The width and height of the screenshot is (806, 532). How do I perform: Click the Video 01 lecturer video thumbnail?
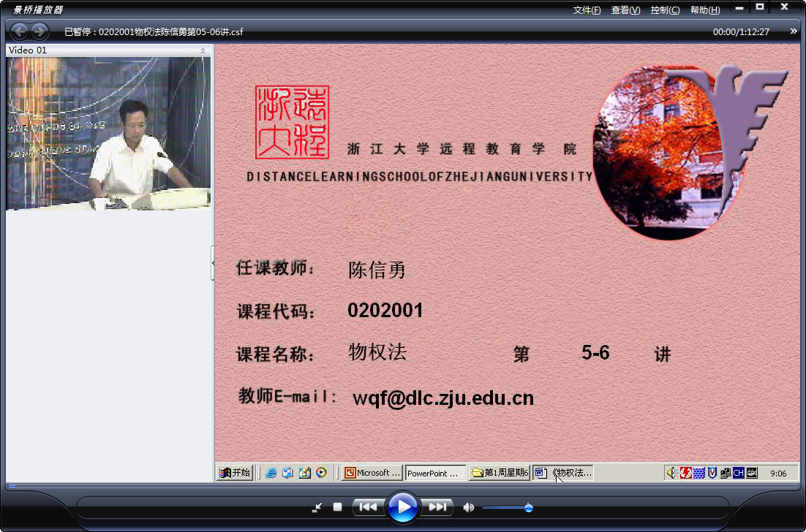tap(108, 134)
